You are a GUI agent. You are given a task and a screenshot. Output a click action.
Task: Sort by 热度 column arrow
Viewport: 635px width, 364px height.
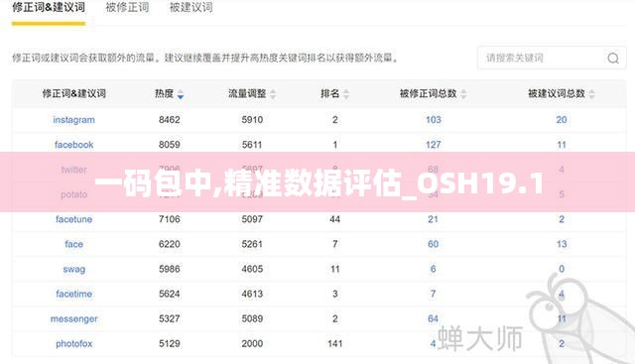[x=181, y=94]
